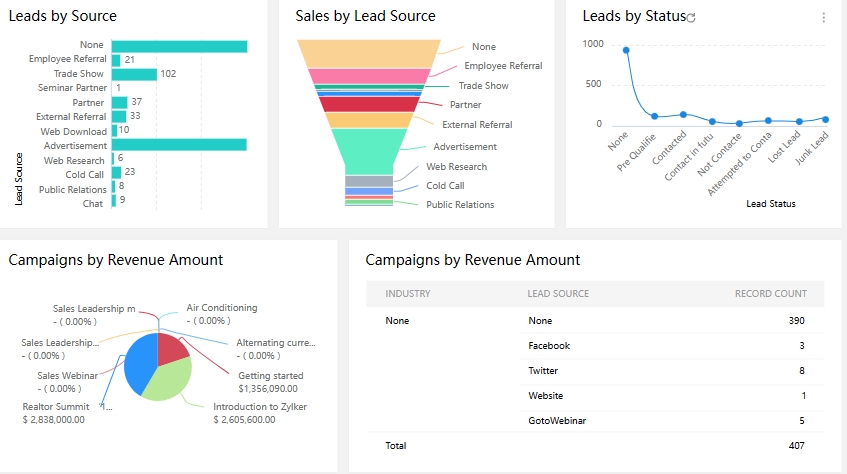The width and height of the screenshot is (847, 474).
Task: Click the red Getting started pie slice
Action: coord(173,348)
